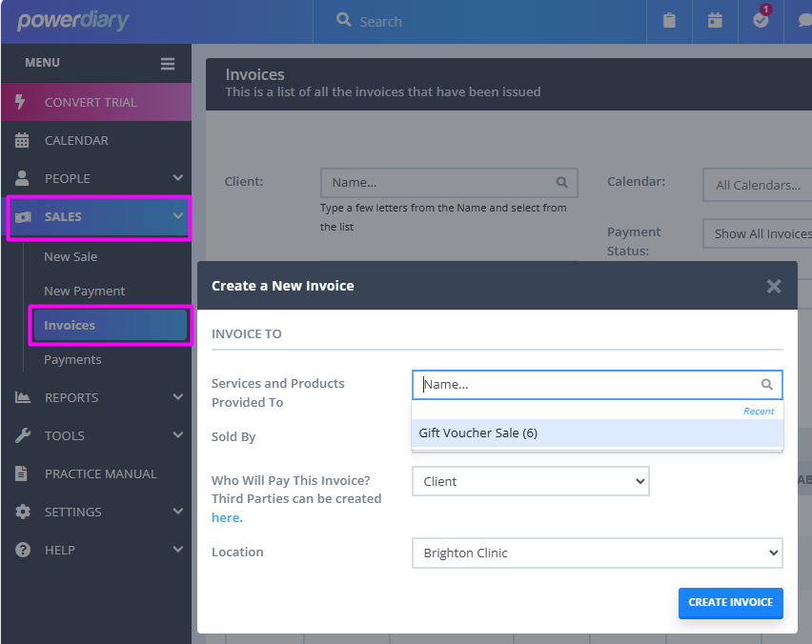This screenshot has height=644, width=812.
Task: Click the Power Diary logo
Action: 73,21
